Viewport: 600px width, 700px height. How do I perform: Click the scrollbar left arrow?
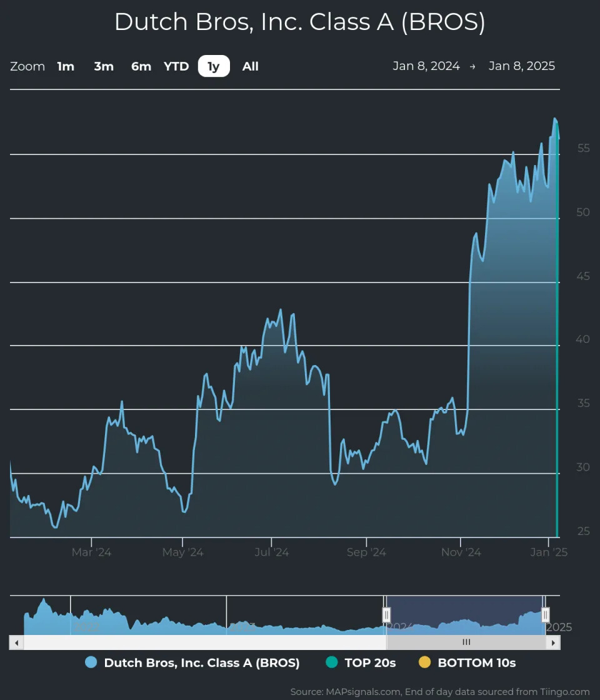(16, 642)
